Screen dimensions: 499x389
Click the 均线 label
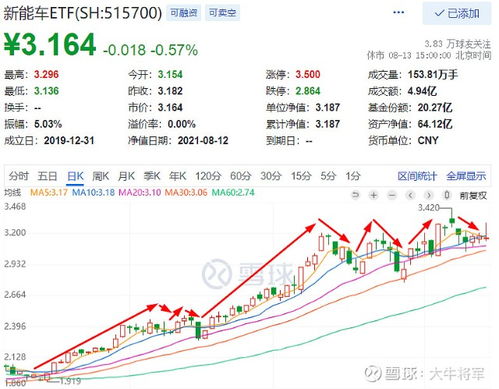click(x=13, y=193)
